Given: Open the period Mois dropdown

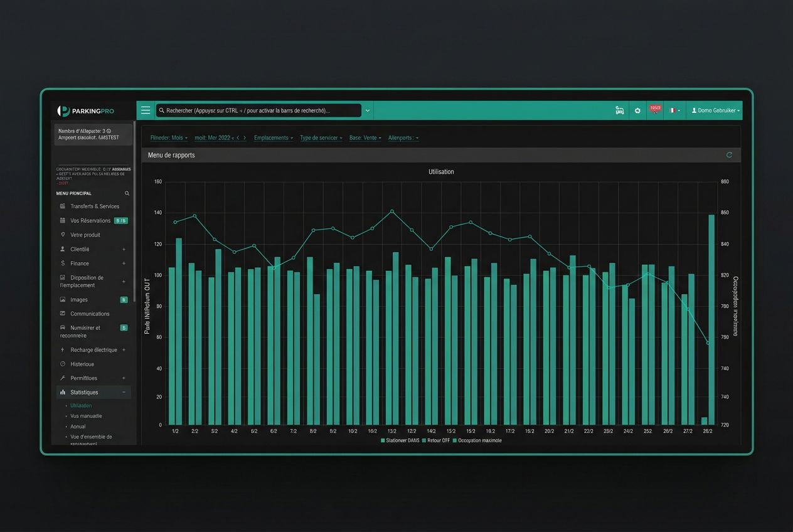Looking at the screenshot, I should [x=169, y=137].
